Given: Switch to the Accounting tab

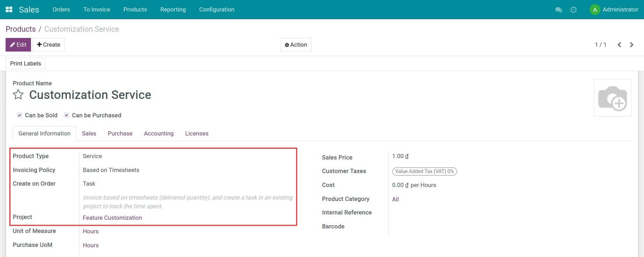Looking at the screenshot, I should (159, 133).
